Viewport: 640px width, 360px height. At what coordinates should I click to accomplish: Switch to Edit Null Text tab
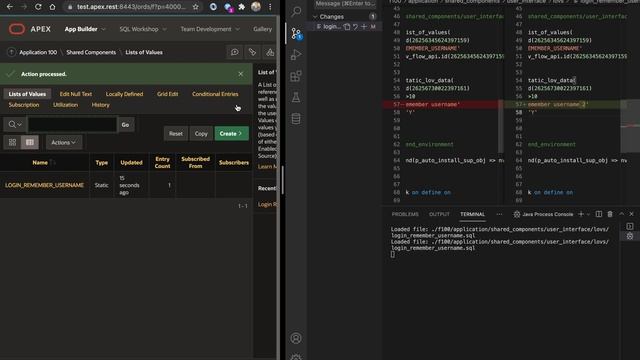point(76,94)
